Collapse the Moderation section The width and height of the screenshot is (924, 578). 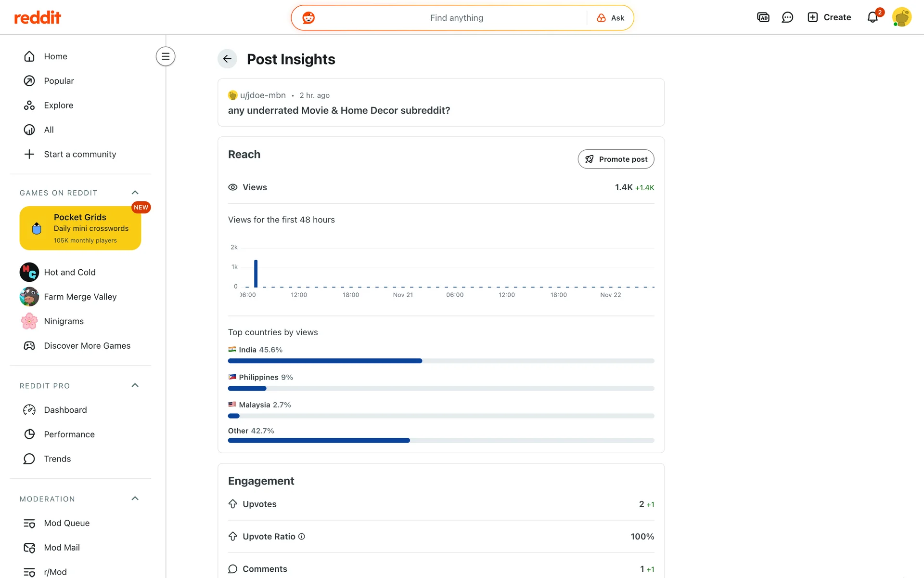tap(135, 499)
